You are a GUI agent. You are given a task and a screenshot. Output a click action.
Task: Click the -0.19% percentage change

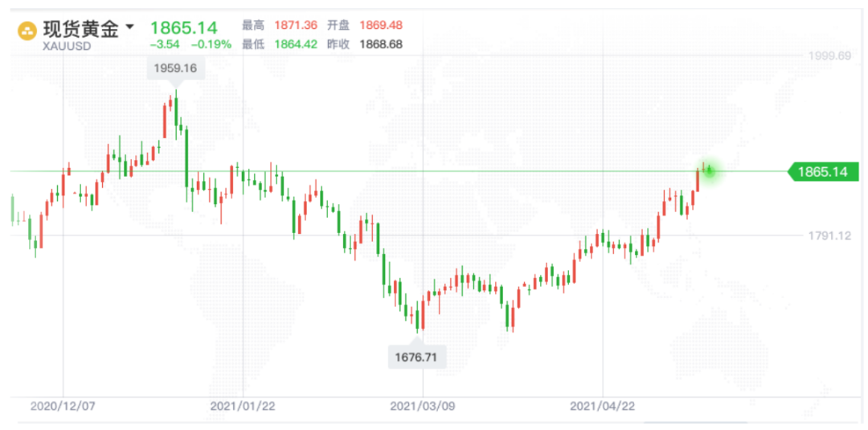211,45
